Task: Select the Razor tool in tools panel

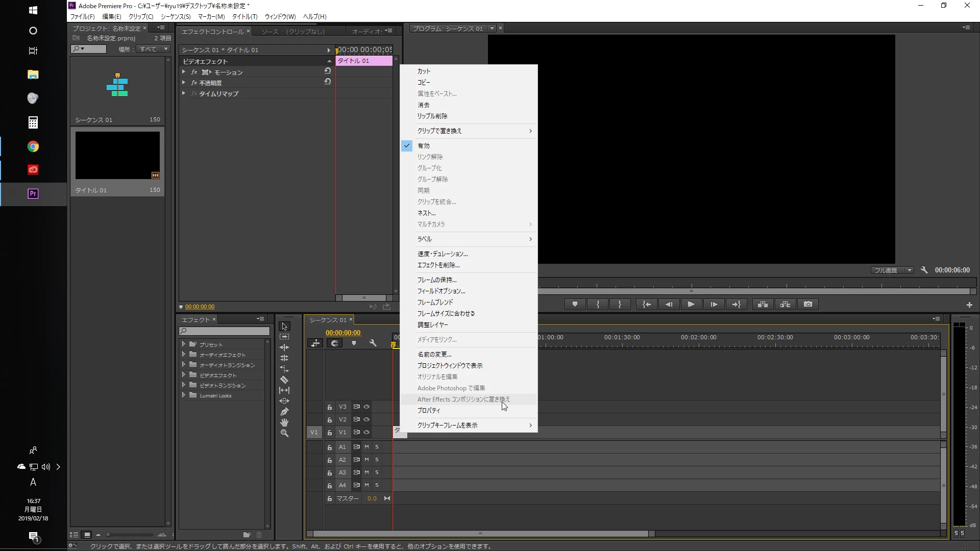Action: 284,380
